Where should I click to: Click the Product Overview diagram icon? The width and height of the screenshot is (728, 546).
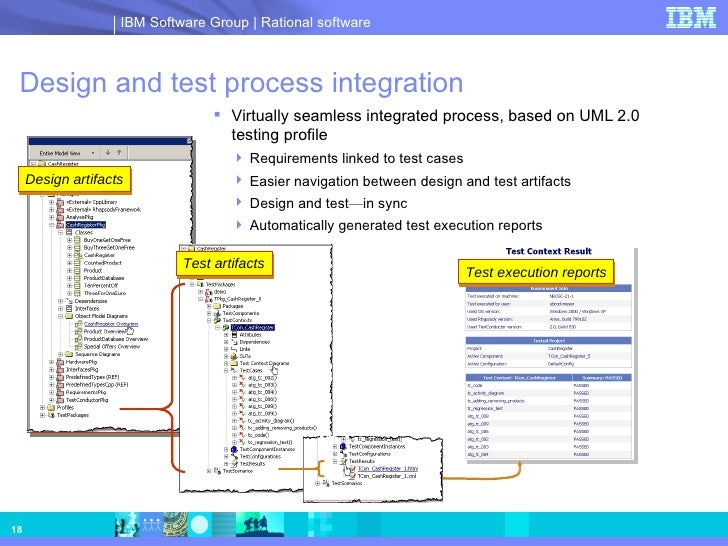[78, 331]
